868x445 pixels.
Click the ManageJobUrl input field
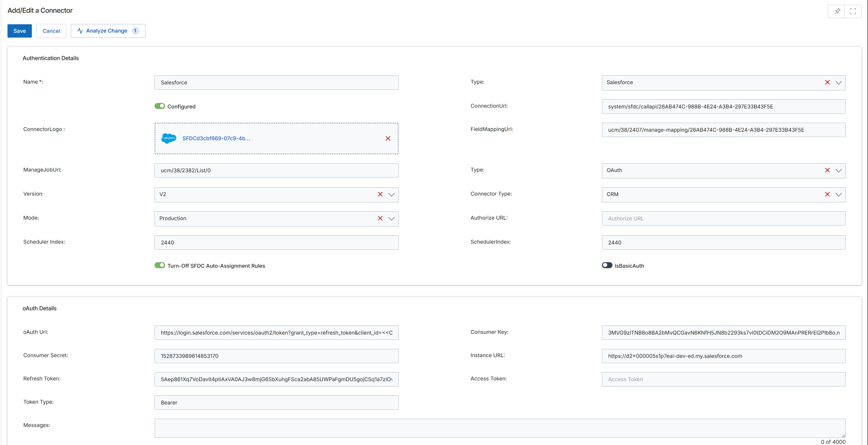pyautogui.click(x=276, y=171)
